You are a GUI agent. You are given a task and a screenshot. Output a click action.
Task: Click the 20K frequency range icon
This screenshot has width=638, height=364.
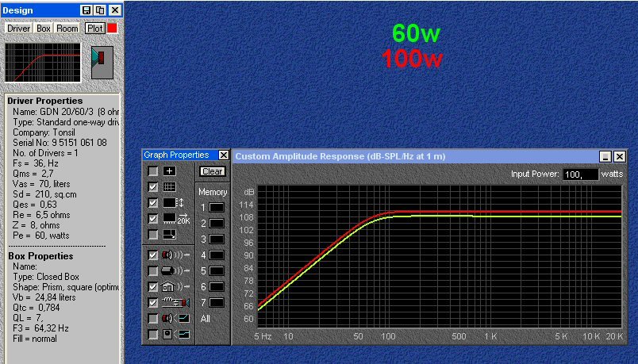click(x=176, y=219)
